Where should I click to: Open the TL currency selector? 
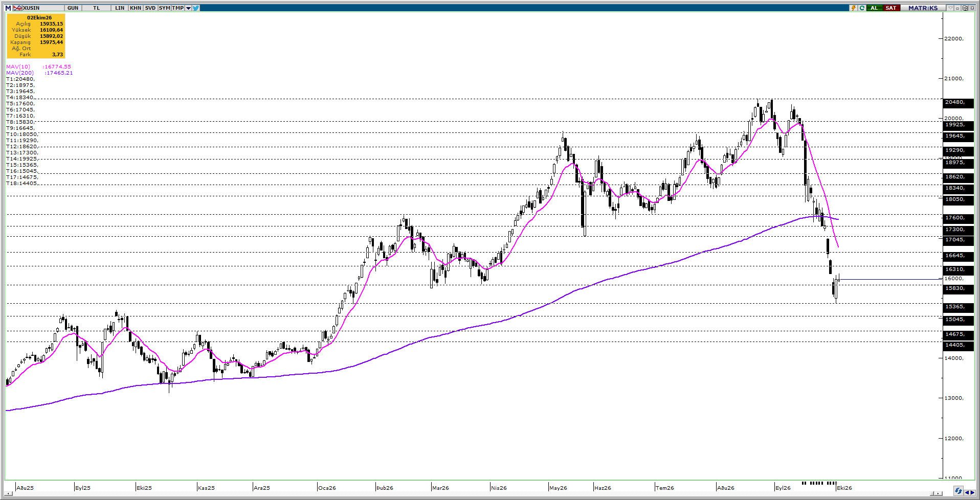coord(96,8)
